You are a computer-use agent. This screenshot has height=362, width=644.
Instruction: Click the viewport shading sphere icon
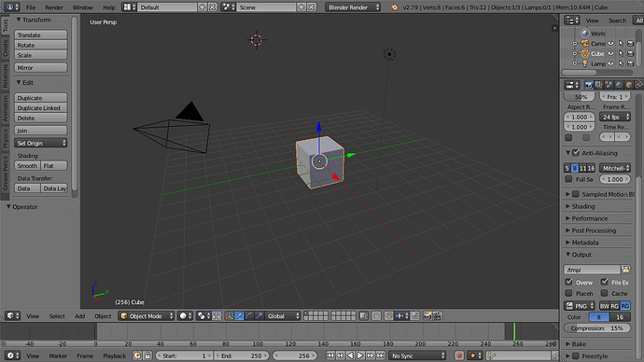click(183, 315)
